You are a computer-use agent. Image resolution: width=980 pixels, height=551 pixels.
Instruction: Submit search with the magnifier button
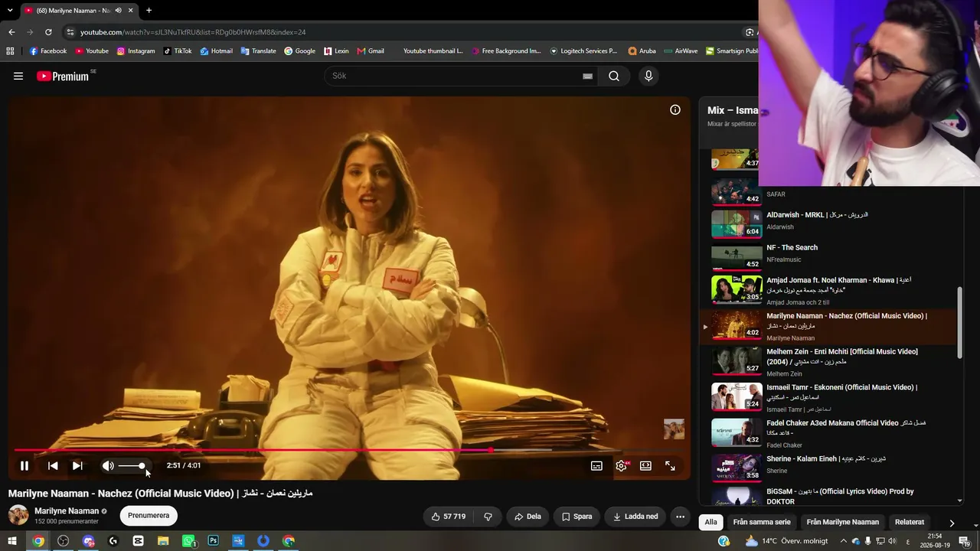tap(614, 76)
